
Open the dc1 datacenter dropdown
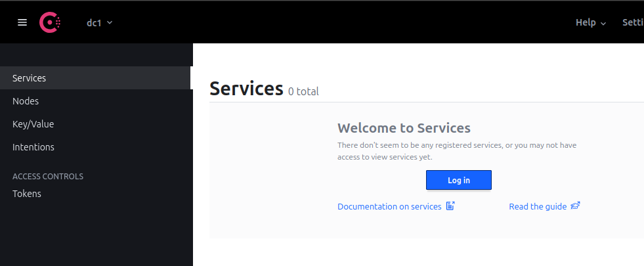click(99, 22)
